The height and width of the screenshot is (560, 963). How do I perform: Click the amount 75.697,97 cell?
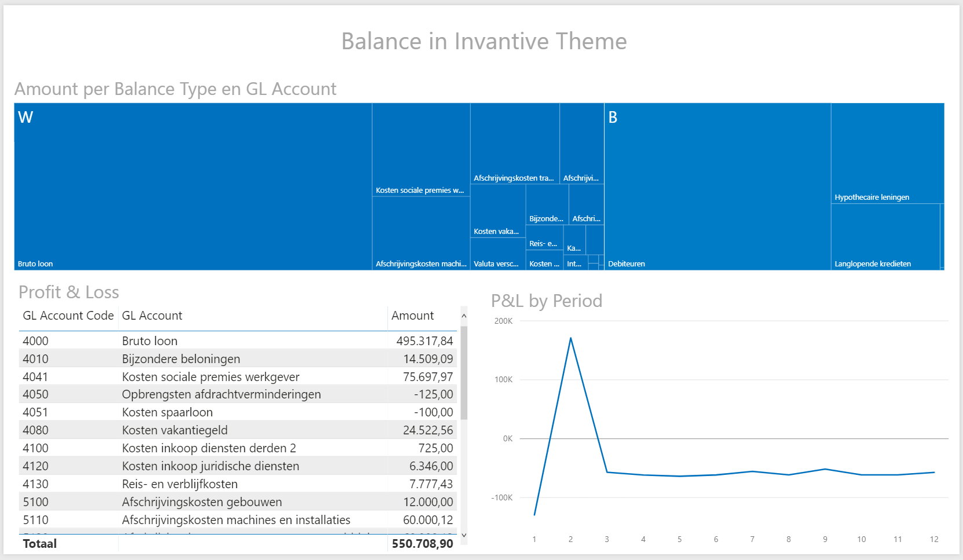click(428, 376)
